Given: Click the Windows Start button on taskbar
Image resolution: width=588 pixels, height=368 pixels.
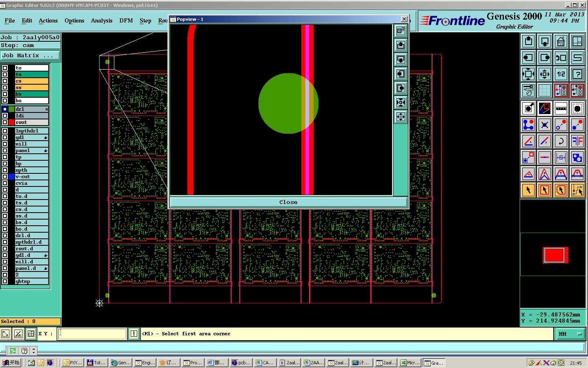Looking at the screenshot, I should [11, 363].
